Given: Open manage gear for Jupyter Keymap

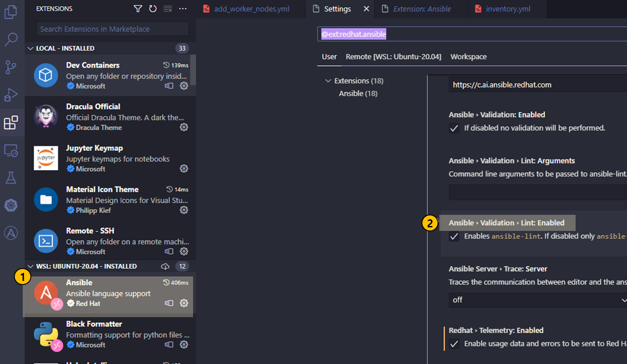Looking at the screenshot, I should tap(184, 168).
